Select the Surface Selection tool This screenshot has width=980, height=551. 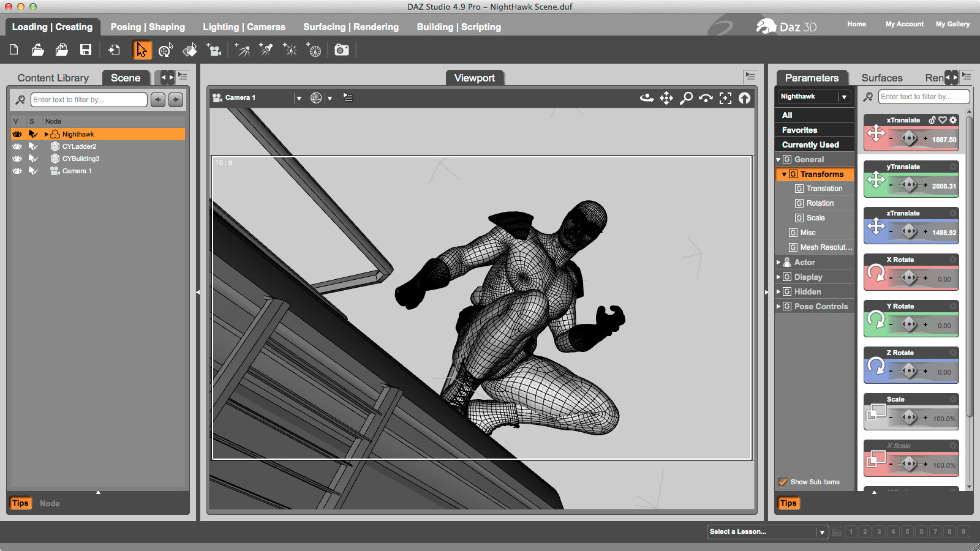point(190,50)
